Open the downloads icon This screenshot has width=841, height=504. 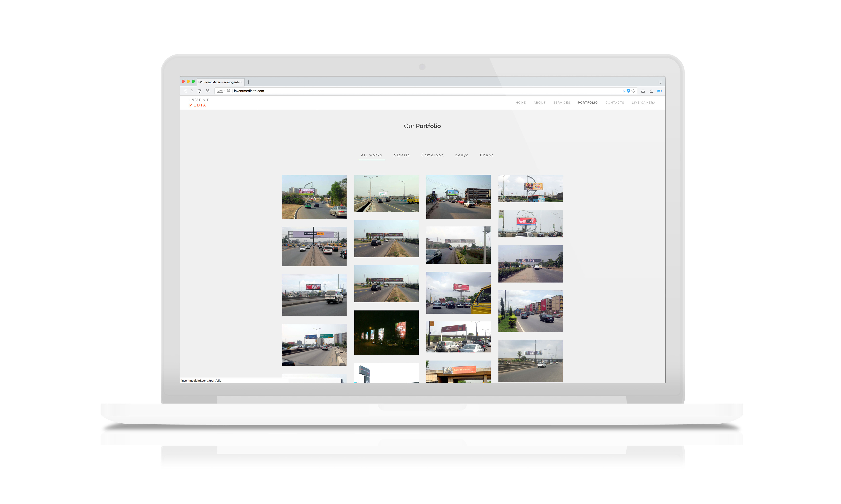(x=651, y=91)
